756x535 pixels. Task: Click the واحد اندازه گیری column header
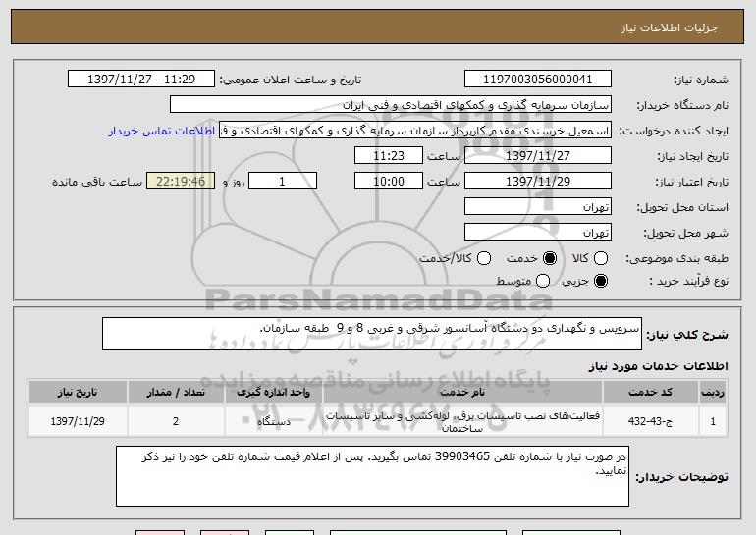[x=273, y=393]
